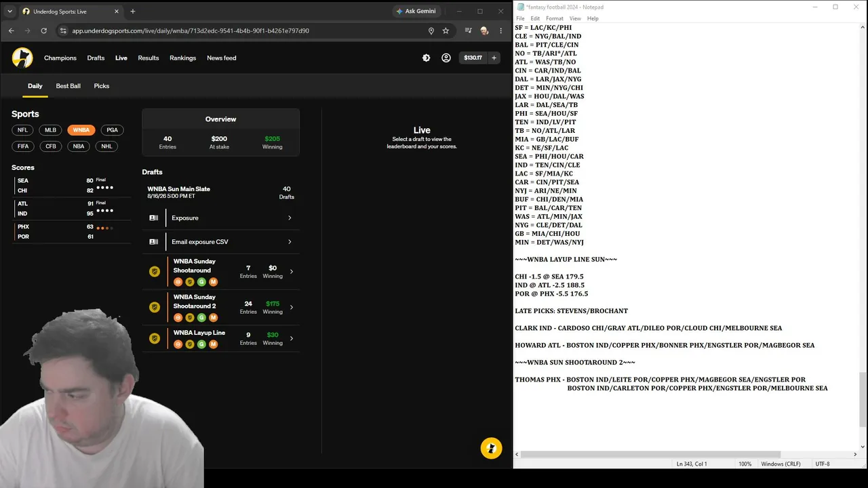
Task: Click the green G badge under WNBA Layup Line
Action: [x=201, y=344]
